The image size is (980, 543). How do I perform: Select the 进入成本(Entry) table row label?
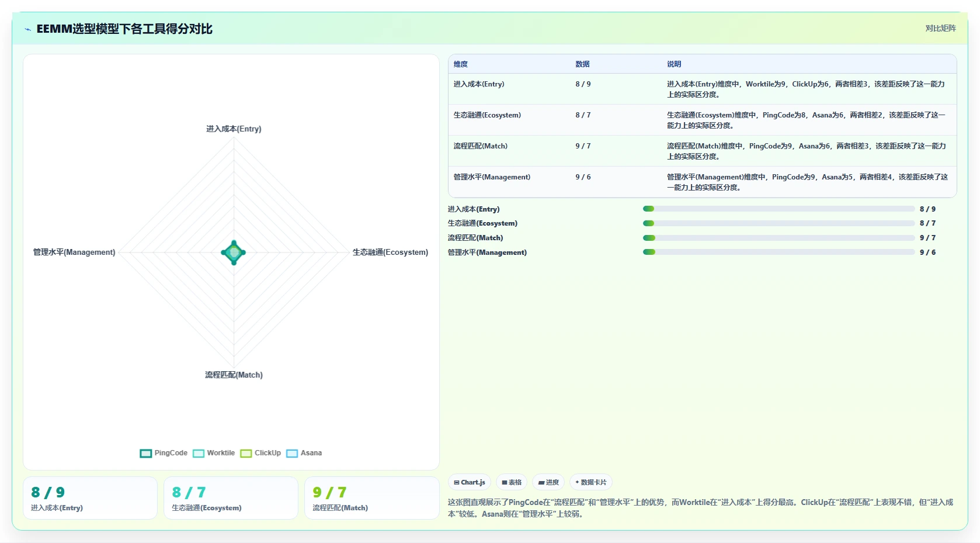point(479,84)
